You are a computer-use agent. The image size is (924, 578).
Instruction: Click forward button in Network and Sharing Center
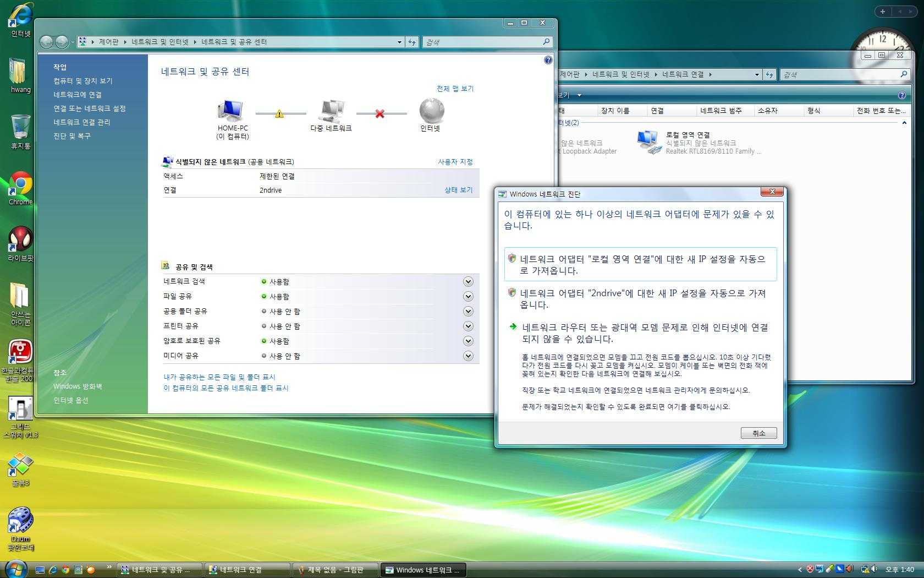pyautogui.click(x=62, y=42)
